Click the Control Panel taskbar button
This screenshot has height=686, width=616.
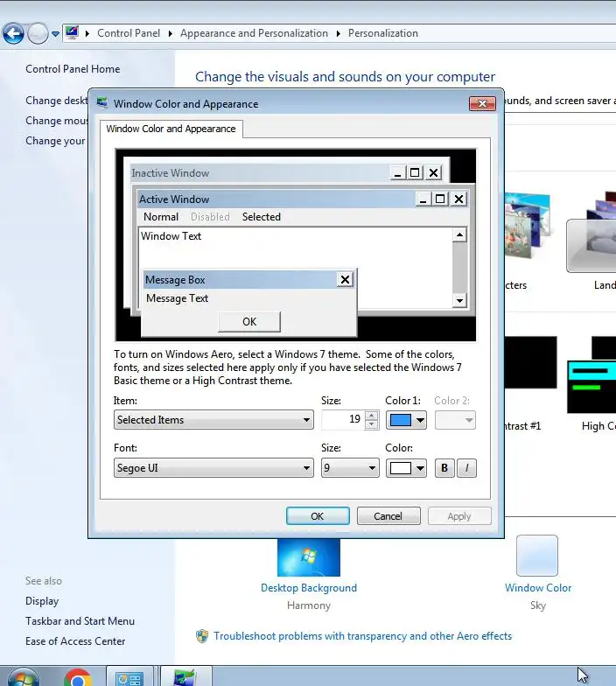click(129, 676)
